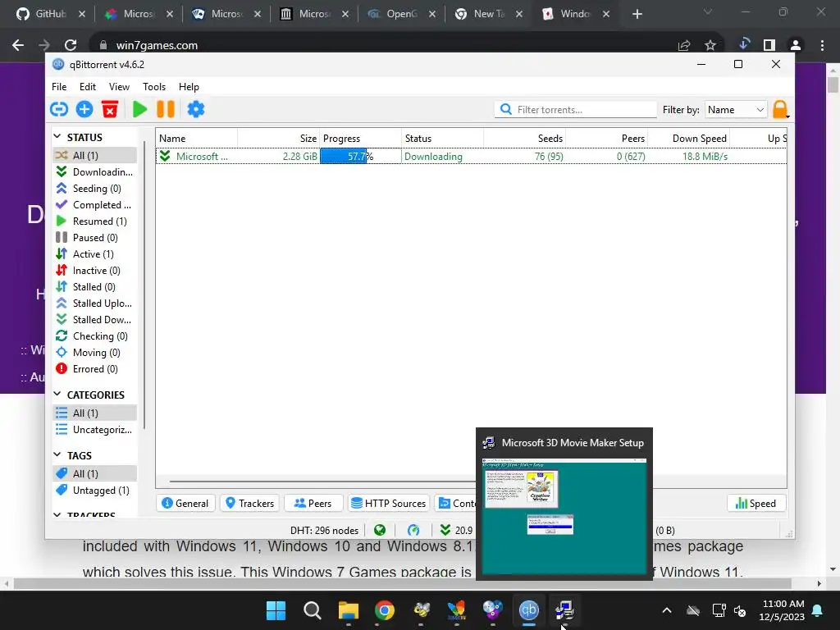Select the Paused (0) filter
This screenshot has height=630, width=840.
click(x=95, y=238)
